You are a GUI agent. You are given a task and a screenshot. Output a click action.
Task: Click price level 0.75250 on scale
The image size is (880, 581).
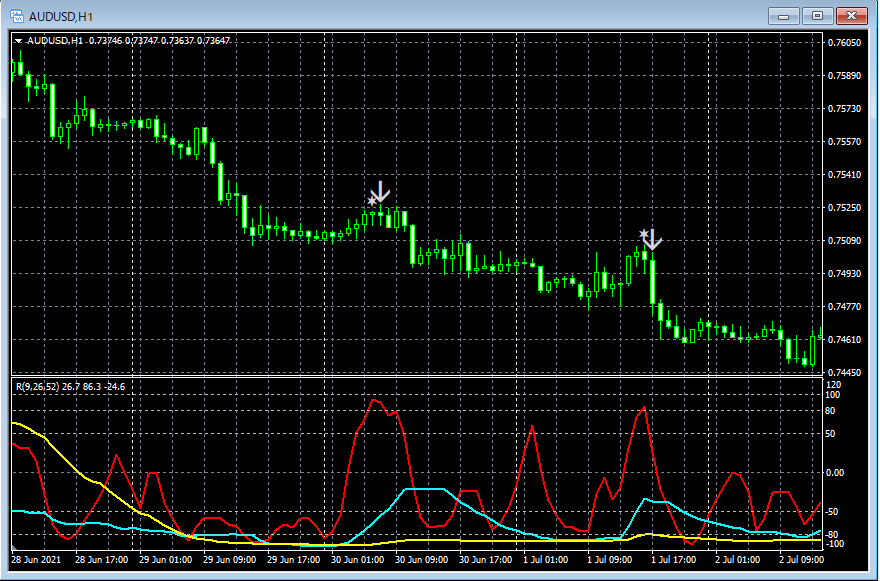[x=845, y=208]
